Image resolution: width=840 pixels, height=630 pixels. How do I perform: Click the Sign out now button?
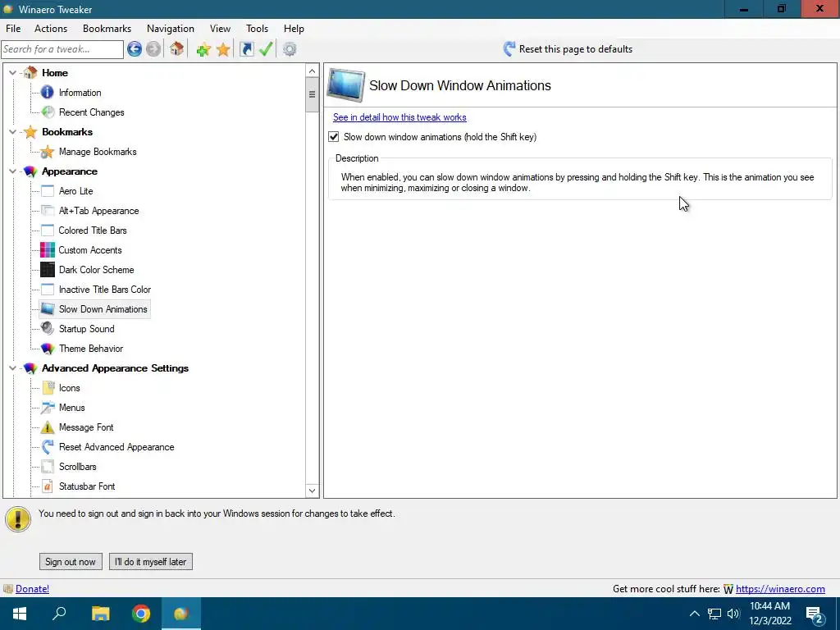(71, 561)
